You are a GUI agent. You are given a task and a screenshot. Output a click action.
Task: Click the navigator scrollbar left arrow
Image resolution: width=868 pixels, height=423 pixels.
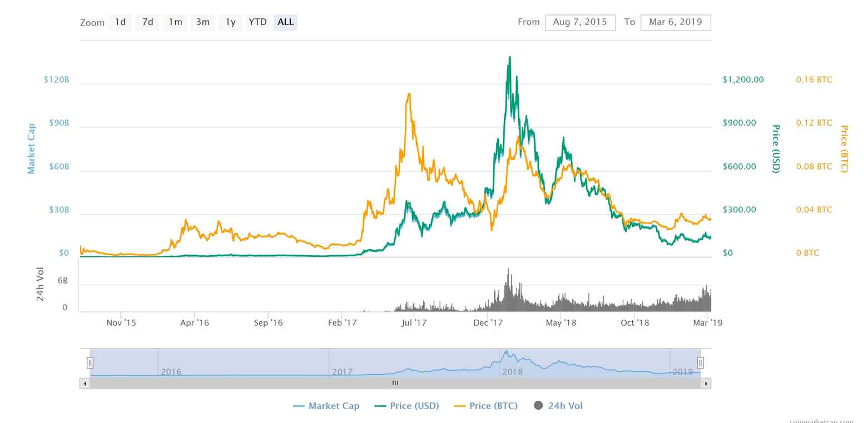pyautogui.click(x=85, y=383)
